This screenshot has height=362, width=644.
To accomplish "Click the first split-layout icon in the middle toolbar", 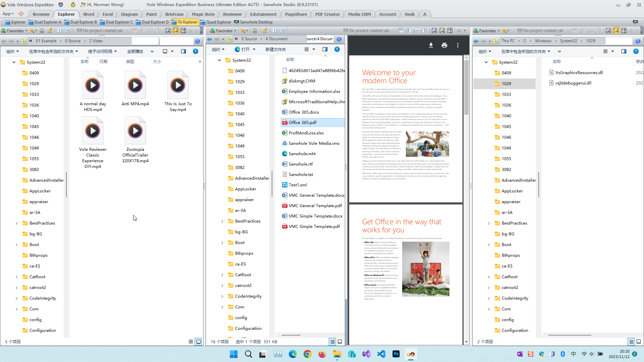I will pos(401,31).
